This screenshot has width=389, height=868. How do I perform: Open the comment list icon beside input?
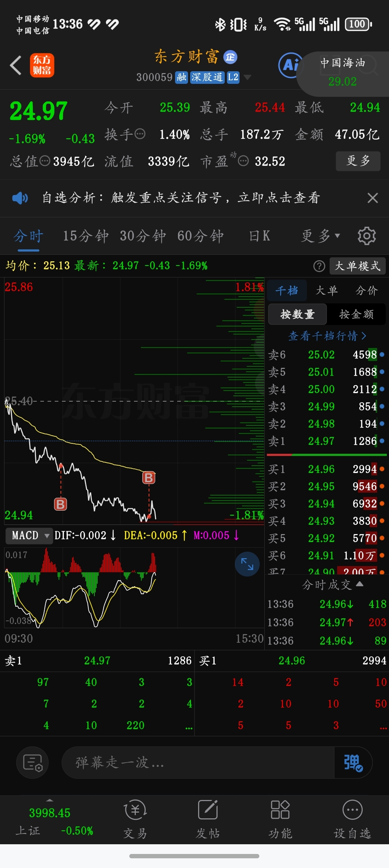(32, 763)
